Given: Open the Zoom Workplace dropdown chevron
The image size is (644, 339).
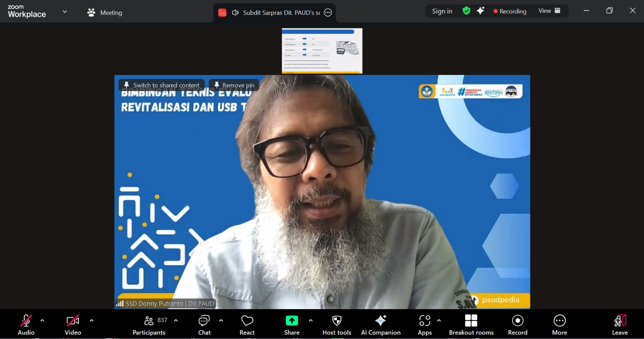Looking at the screenshot, I should click(65, 12).
